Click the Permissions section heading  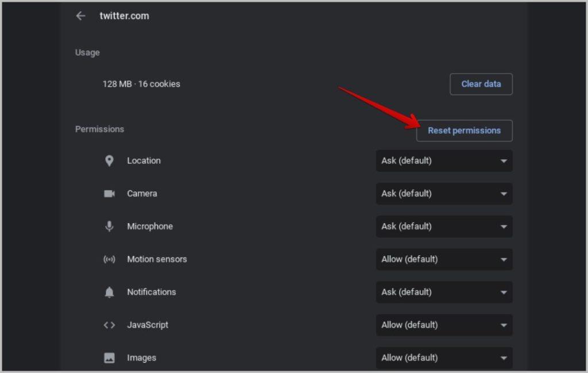pyautogui.click(x=99, y=129)
